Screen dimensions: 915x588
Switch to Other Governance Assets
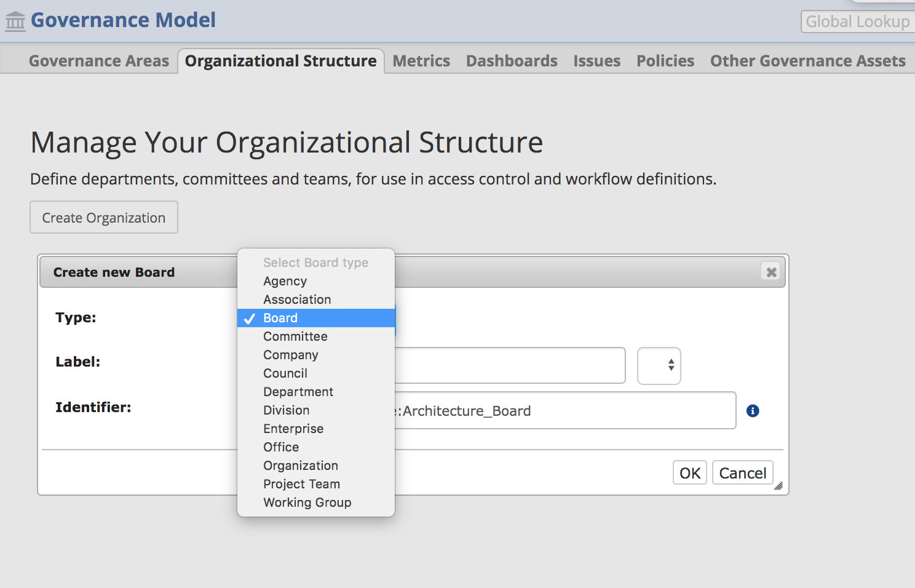[x=807, y=60]
